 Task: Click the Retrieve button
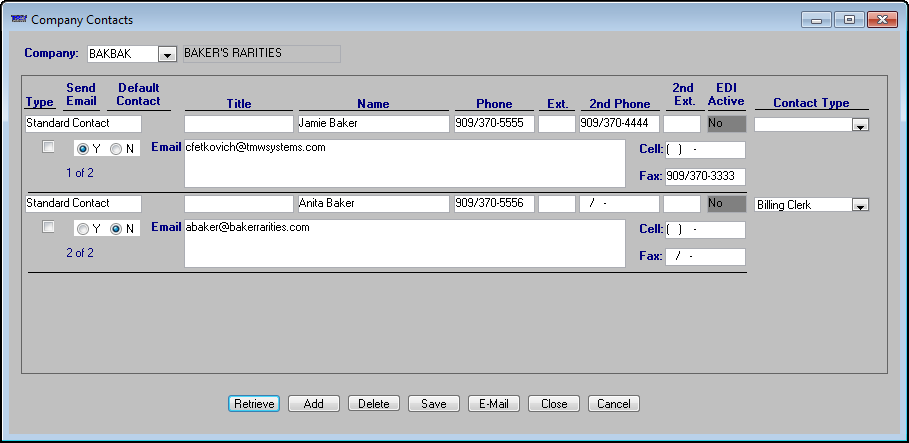254,404
